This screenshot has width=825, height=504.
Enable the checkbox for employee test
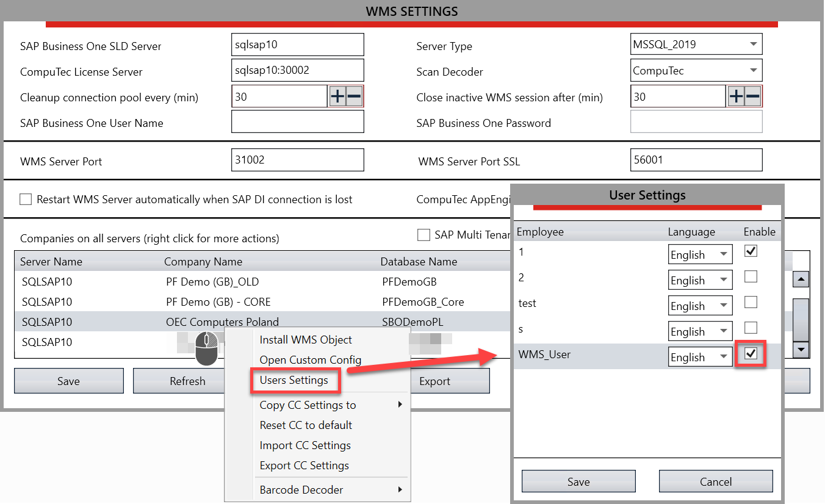click(x=751, y=302)
